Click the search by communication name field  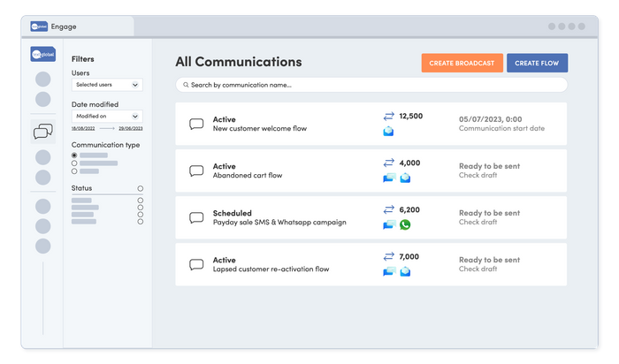pos(371,85)
